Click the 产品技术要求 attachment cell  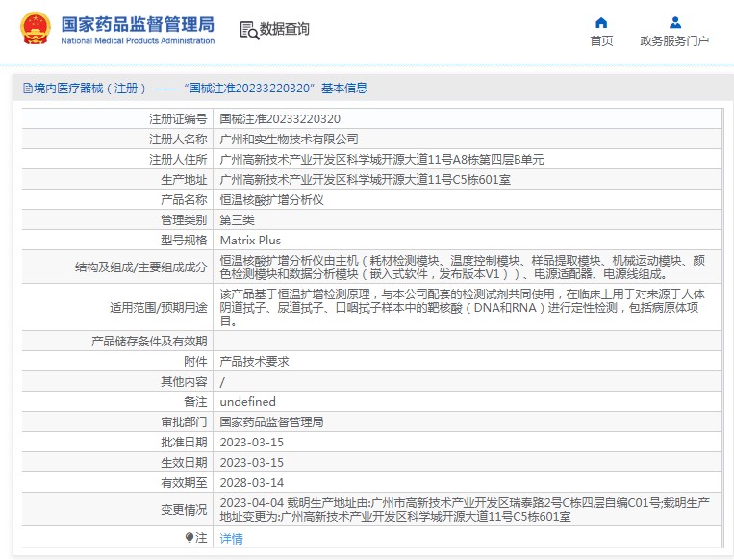(x=254, y=362)
